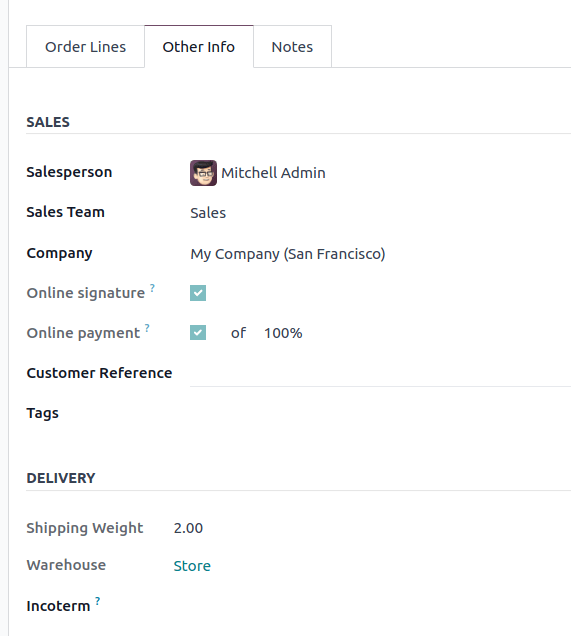Click the Shipping Weight value 2.00

(x=188, y=528)
